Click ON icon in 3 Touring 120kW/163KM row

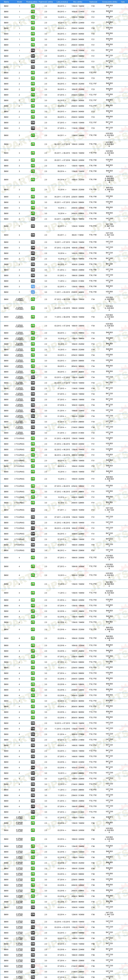click(33, 510)
